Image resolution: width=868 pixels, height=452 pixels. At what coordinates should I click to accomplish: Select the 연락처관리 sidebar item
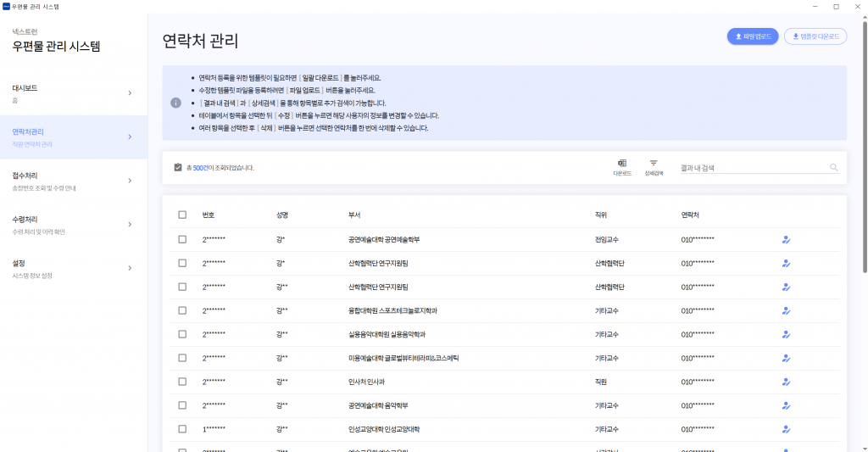pos(68,137)
